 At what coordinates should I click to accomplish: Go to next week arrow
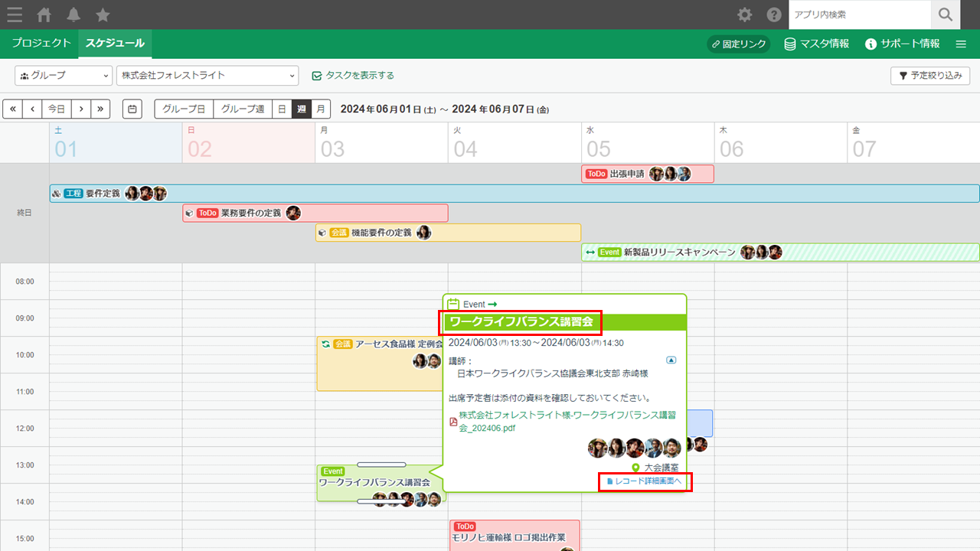tap(81, 109)
